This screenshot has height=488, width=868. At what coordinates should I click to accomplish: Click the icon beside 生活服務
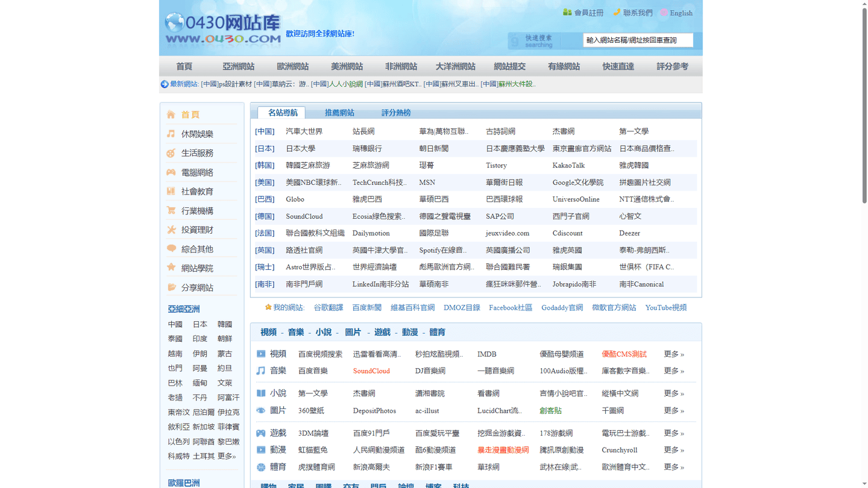(171, 153)
